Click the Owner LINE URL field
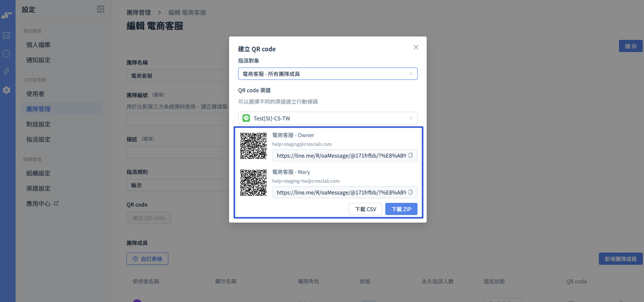 (x=345, y=155)
